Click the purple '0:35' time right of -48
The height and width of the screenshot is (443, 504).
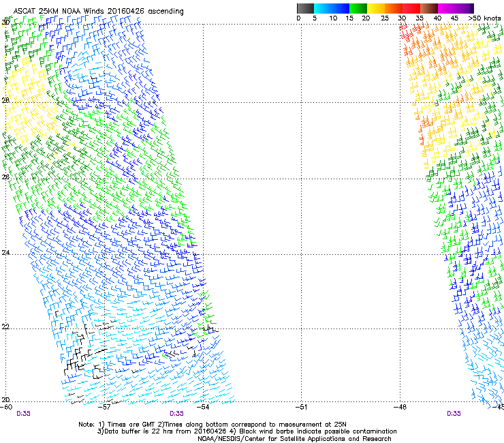coord(454,414)
